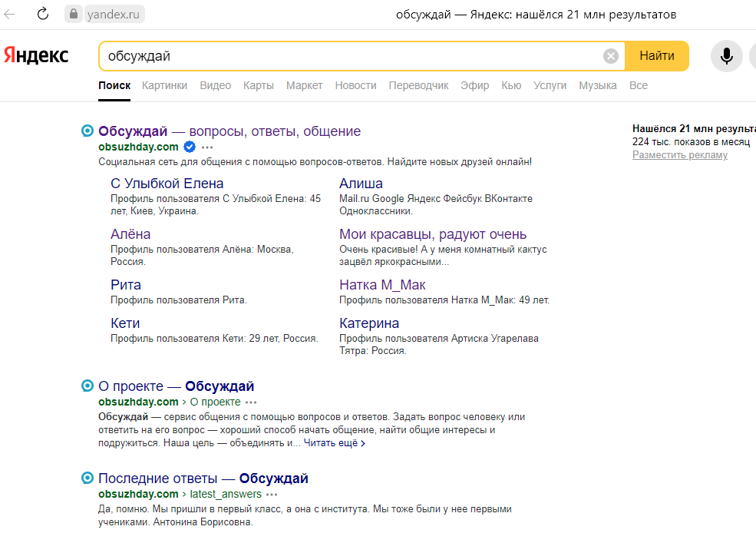Click yandex.ru in the address bar

(114, 14)
